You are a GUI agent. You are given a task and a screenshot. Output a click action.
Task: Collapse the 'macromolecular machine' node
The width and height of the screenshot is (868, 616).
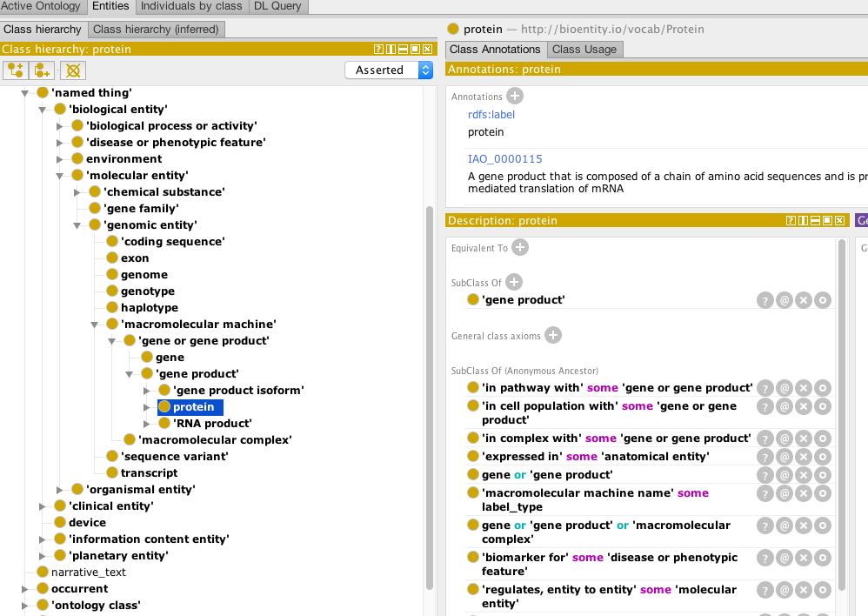pyautogui.click(x=95, y=325)
